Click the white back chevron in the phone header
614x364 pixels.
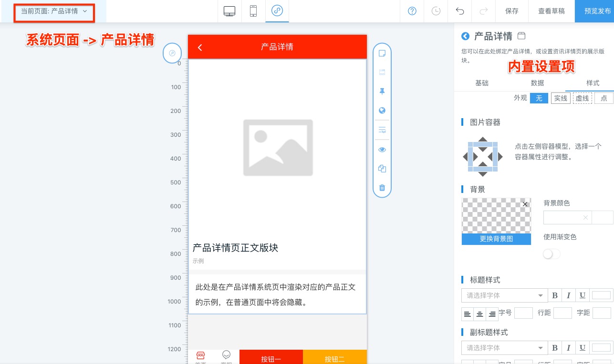200,47
